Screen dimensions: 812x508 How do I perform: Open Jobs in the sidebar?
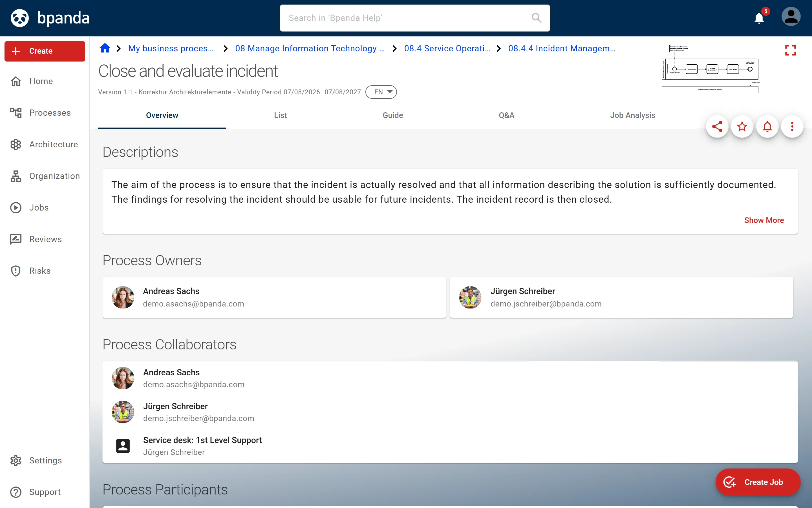[45, 207]
